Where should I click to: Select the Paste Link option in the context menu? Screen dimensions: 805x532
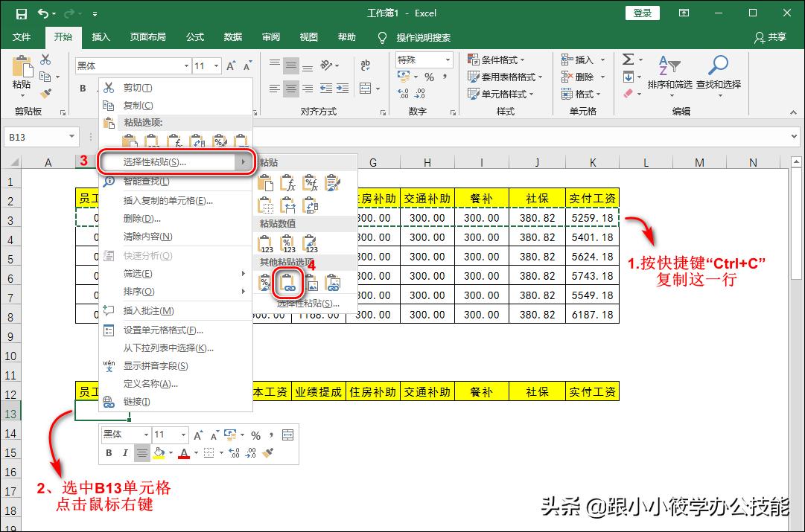coord(288,283)
